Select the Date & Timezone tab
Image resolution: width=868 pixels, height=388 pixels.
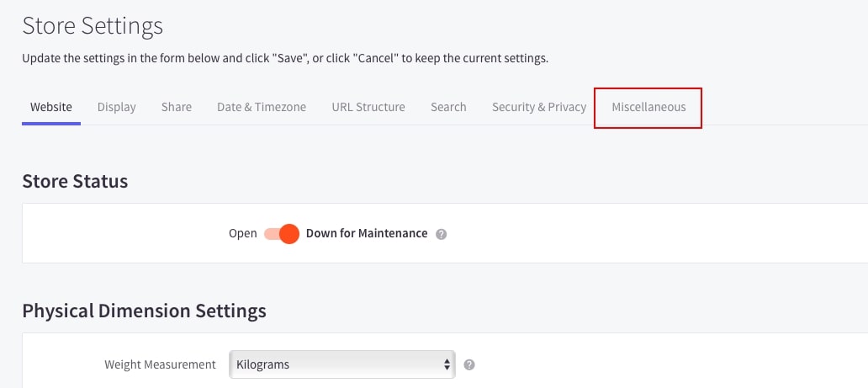[x=262, y=107]
